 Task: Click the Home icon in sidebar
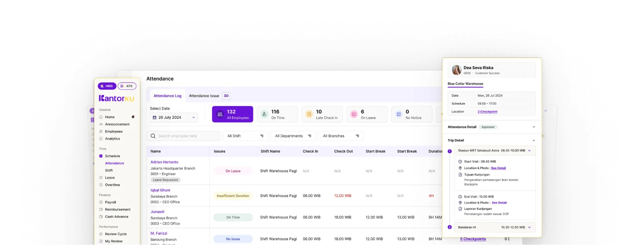[101, 117]
